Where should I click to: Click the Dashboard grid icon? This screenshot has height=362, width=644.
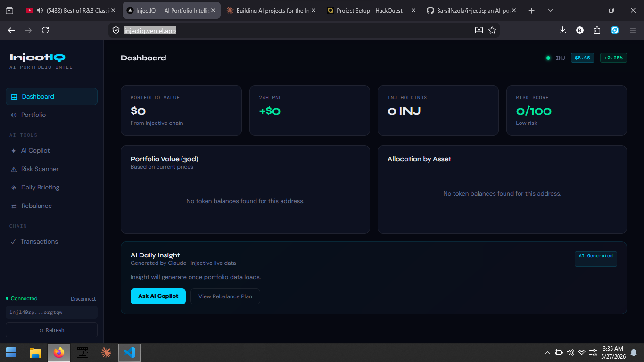click(14, 97)
